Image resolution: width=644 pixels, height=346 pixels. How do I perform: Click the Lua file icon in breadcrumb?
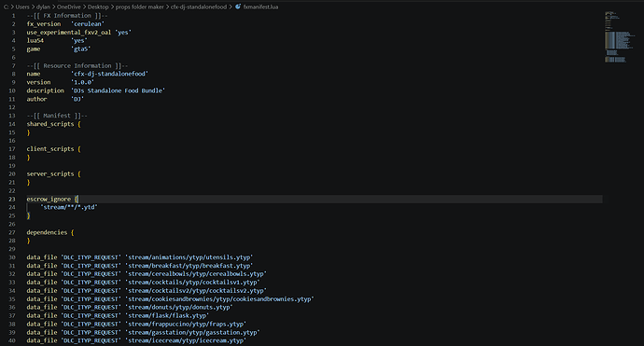(238, 7)
